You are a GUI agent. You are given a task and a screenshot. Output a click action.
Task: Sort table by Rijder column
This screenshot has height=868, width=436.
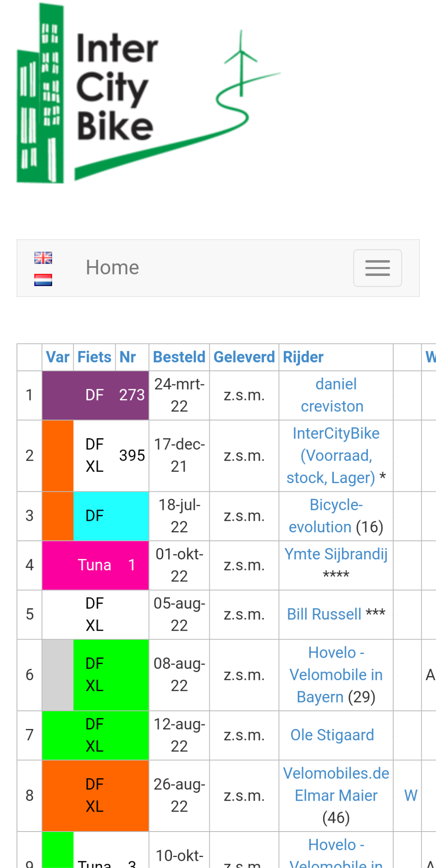pos(303,357)
